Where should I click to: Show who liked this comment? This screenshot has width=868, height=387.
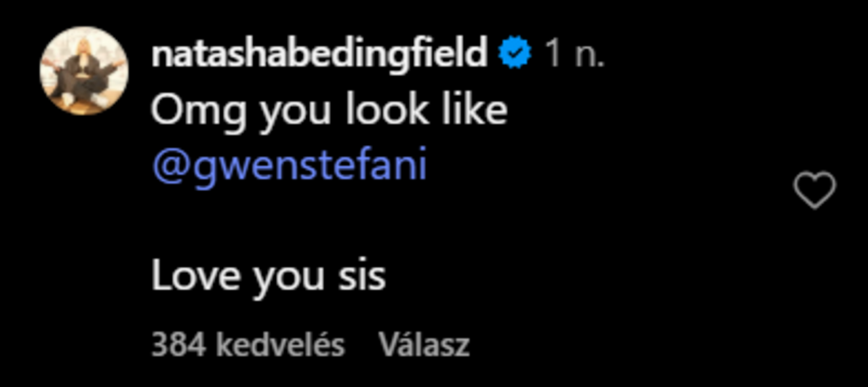pos(248,345)
